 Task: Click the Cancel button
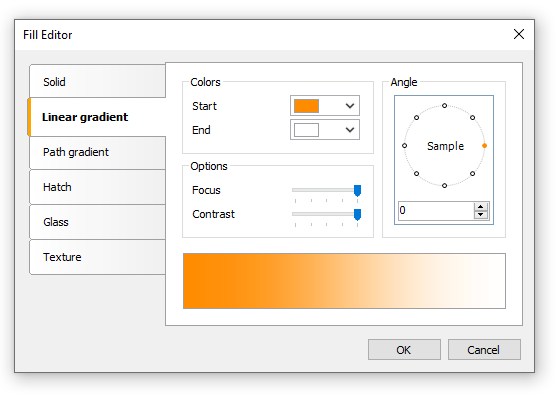484,349
